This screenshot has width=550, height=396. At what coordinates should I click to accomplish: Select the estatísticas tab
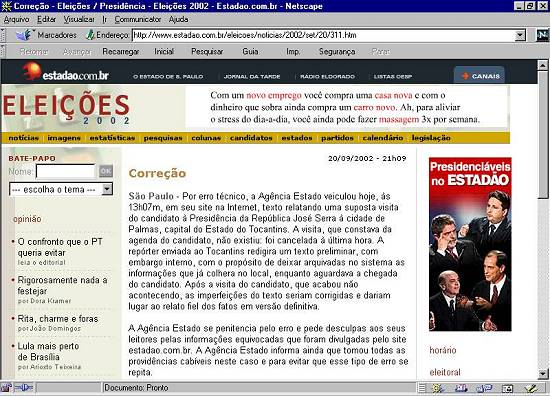tap(112, 138)
